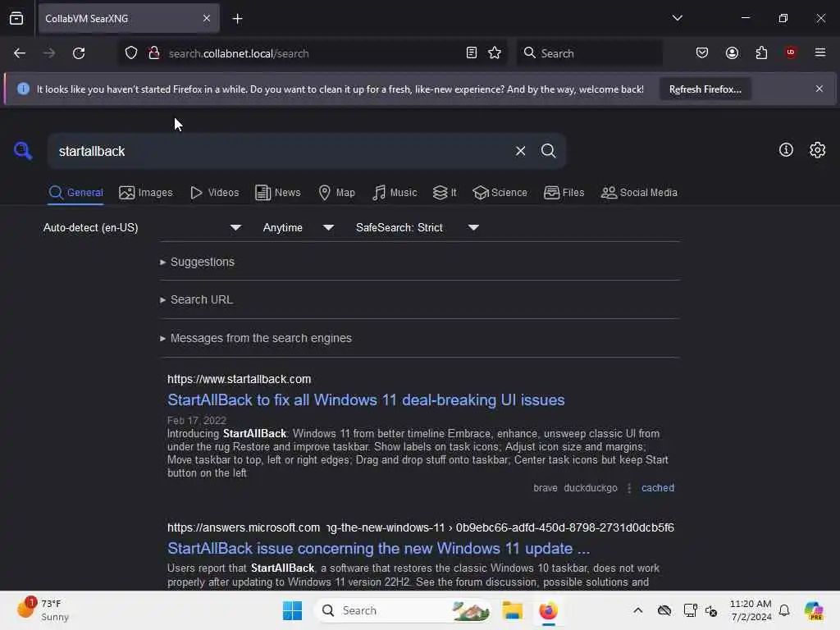Open the clock showing 11:20 AM

(x=751, y=610)
